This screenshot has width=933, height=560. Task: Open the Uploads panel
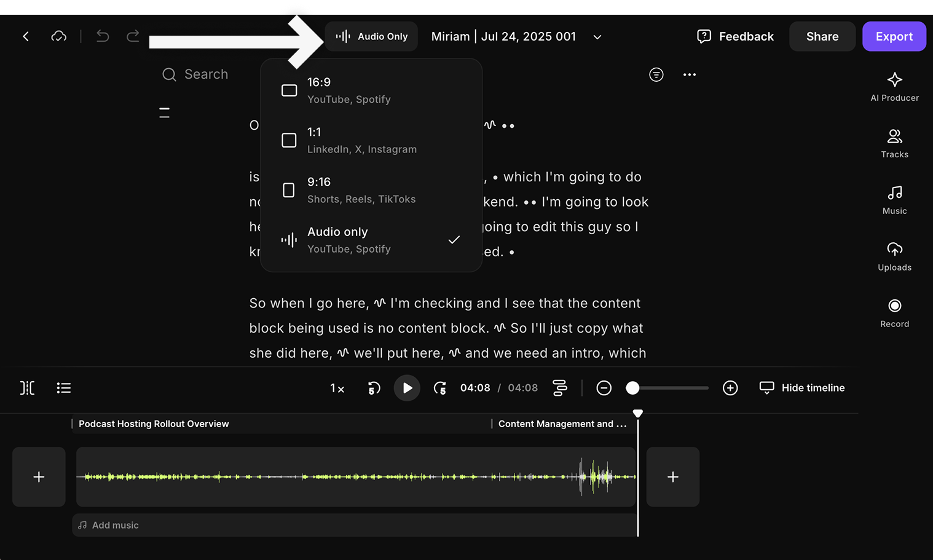(x=894, y=256)
